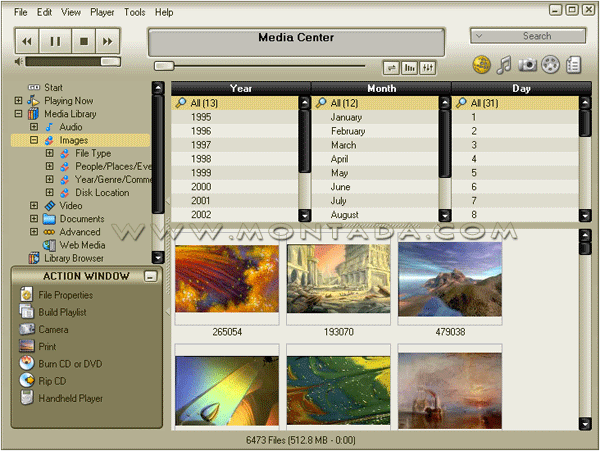Open the Tools menu
Image resolution: width=600 pixels, height=451 pixels.
[x=134, y=12]
